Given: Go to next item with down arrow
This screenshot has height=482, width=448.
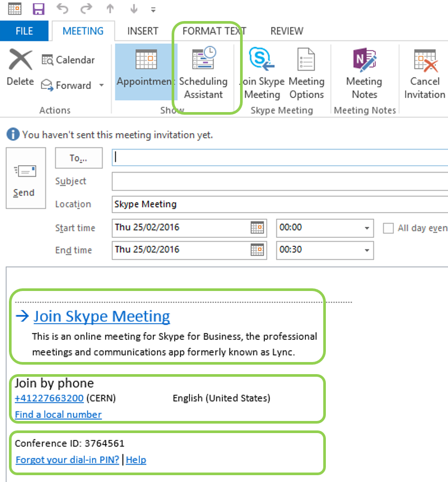Looking at the screenshot, I should tap(134, 9).
